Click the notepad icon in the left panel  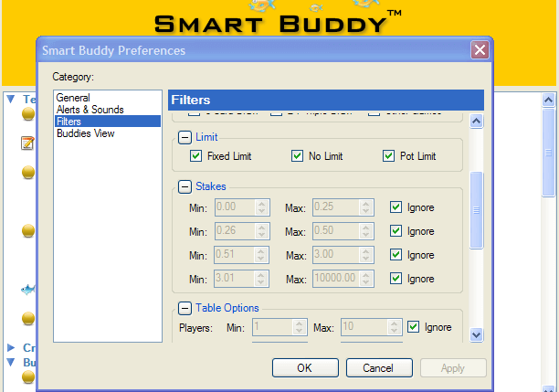[x=27, y=143]
